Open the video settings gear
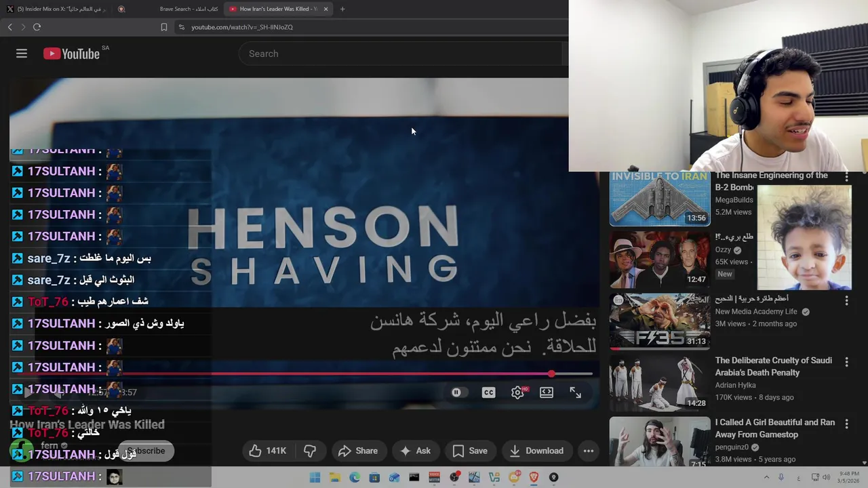The image size is (868, 488). coord(517,392)
